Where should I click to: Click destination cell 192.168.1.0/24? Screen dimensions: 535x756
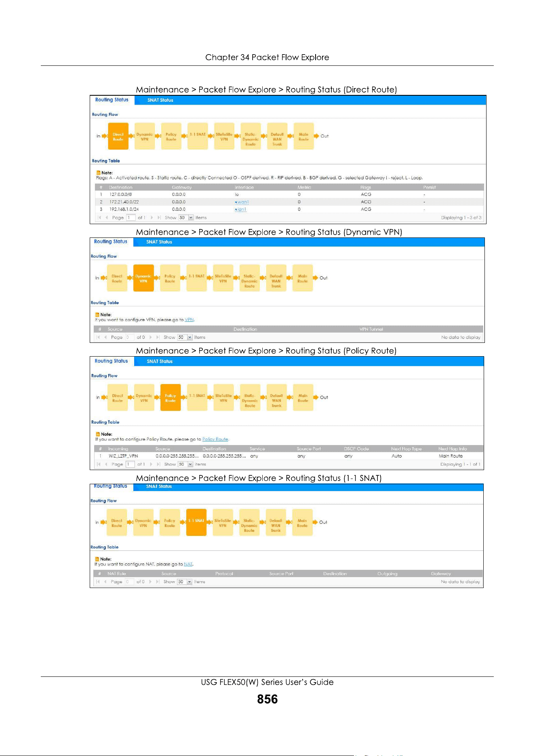point(124,209)
